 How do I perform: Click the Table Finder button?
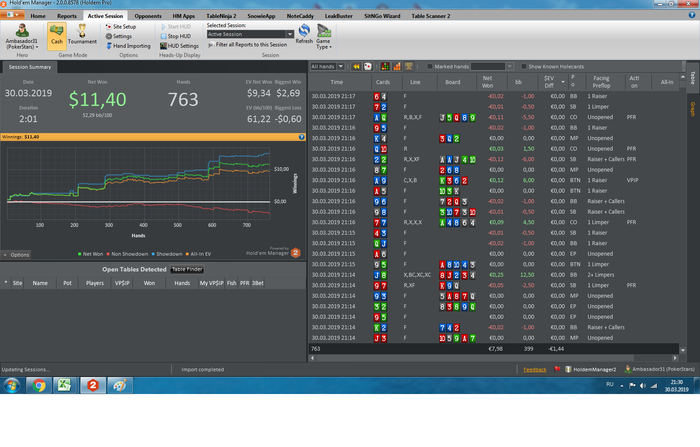click(x=186, y=269)
